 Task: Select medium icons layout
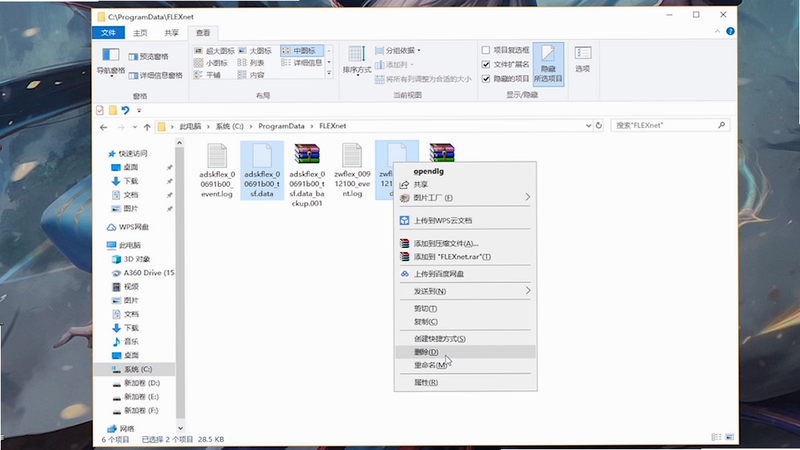[x=301, y=51]
